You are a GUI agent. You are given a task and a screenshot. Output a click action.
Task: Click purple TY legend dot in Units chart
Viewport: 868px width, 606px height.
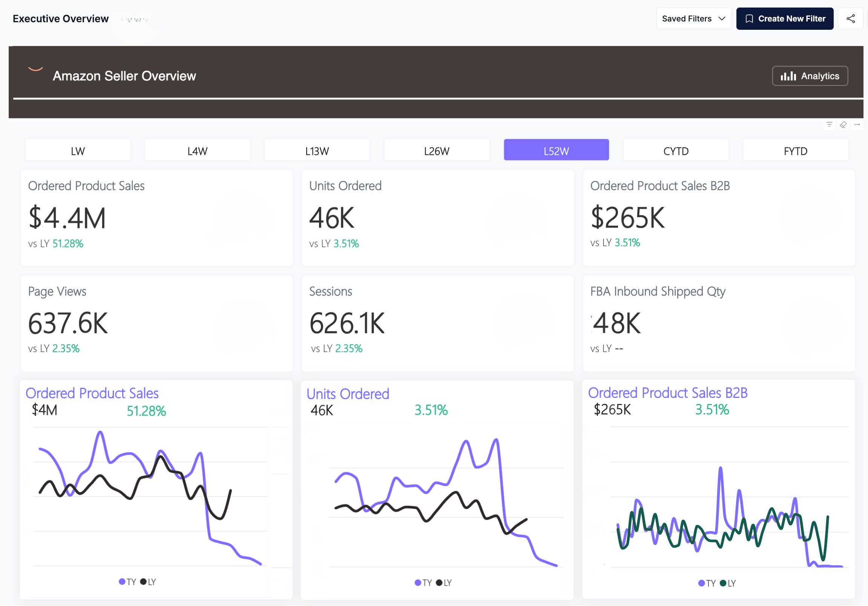(x=418, y=583)
